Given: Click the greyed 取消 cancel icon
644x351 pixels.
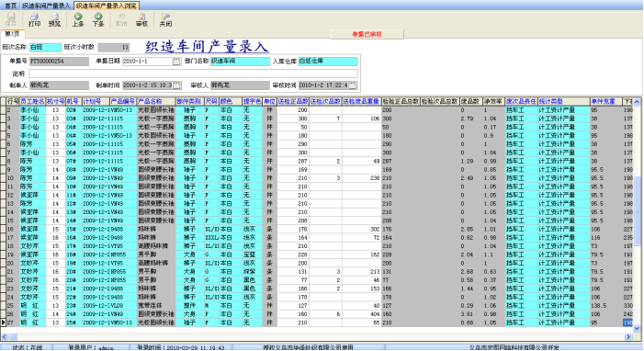Looking at the screenshot, I should click(121, 19).
